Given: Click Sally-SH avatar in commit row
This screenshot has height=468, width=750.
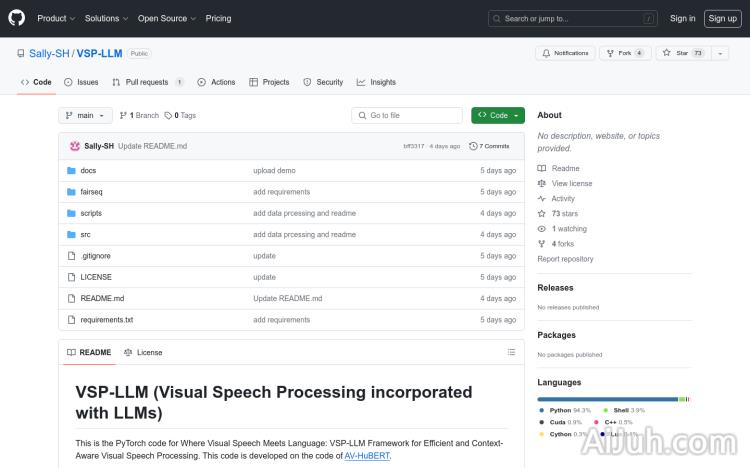Looking at the screenshot, I should 74,146.
